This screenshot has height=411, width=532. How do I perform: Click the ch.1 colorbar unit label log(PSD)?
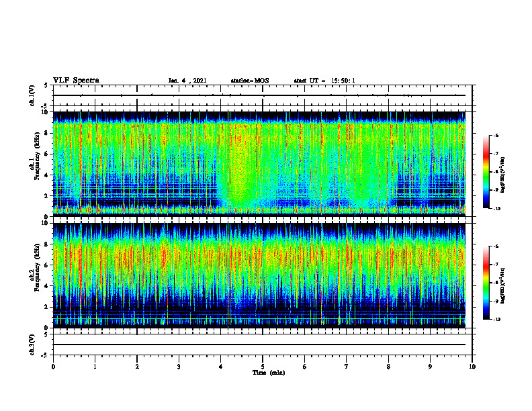503,175
